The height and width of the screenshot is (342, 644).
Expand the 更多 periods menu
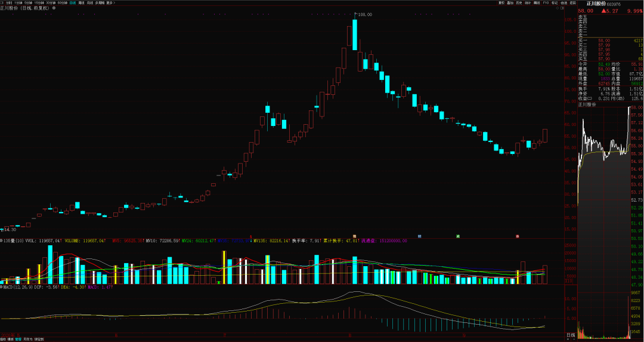[x=110, y=3]
